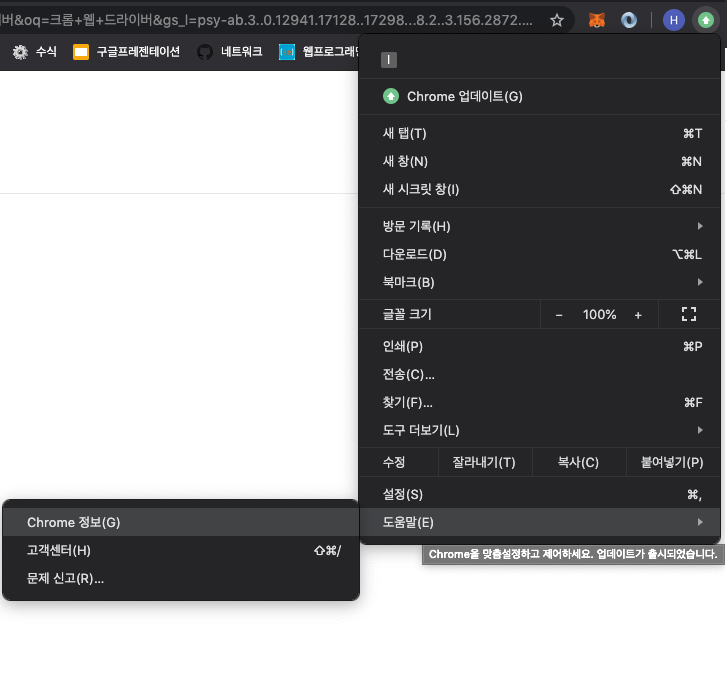Click the gray I badge atop the menu

389,60
